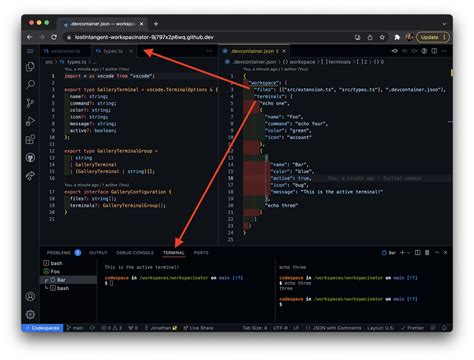This screenshot has height=360, width=474.
Task: Click the browser address bar URL
Action: click(x=144, y=37)
